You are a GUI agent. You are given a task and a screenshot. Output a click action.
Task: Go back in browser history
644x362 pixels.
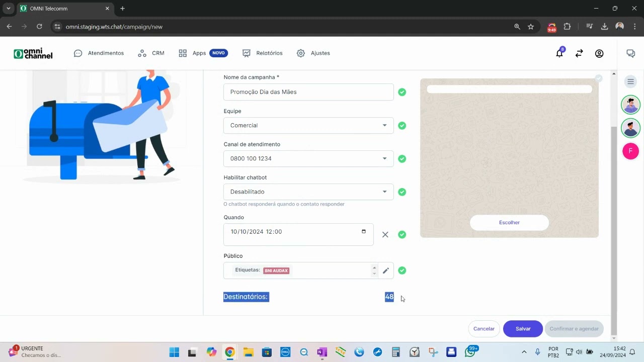[9, 27]
